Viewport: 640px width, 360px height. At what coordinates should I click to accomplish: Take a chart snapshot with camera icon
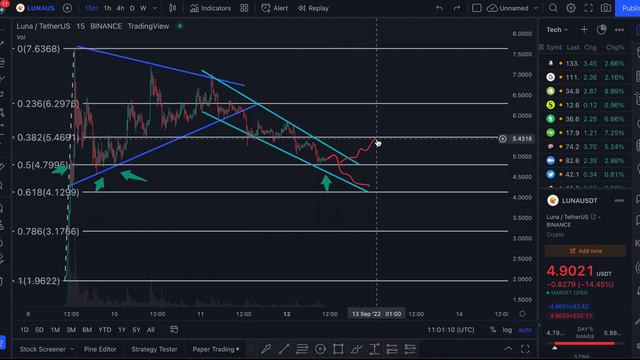pyautogui.click(x=606, y=8)
